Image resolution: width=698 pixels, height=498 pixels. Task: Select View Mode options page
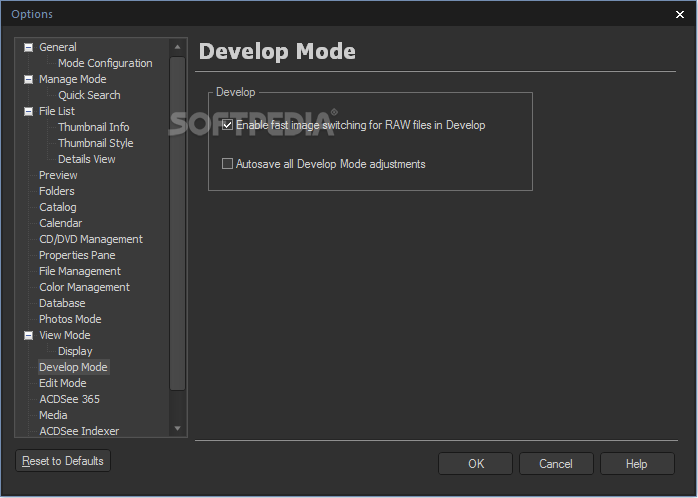[65, 335]
